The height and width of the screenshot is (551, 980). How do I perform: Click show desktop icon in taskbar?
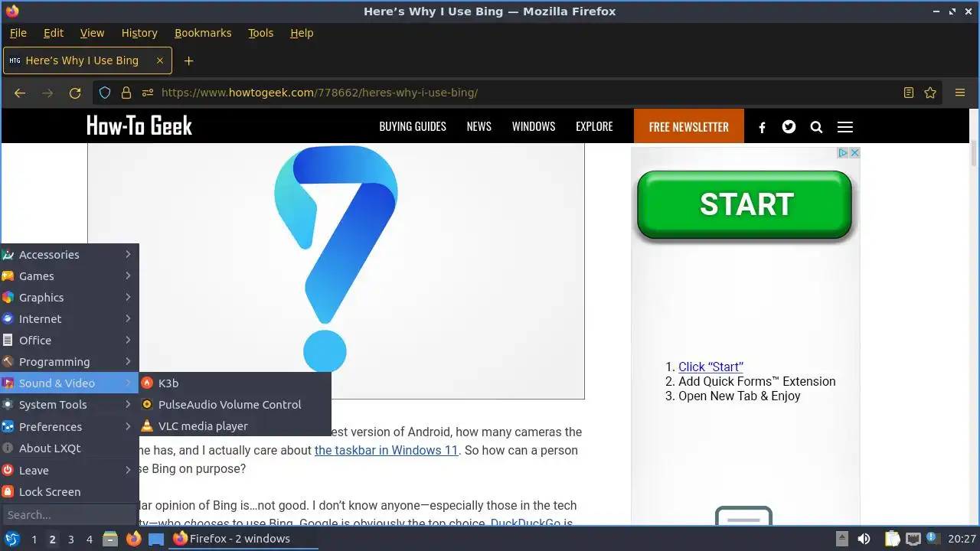pos(156,539)
